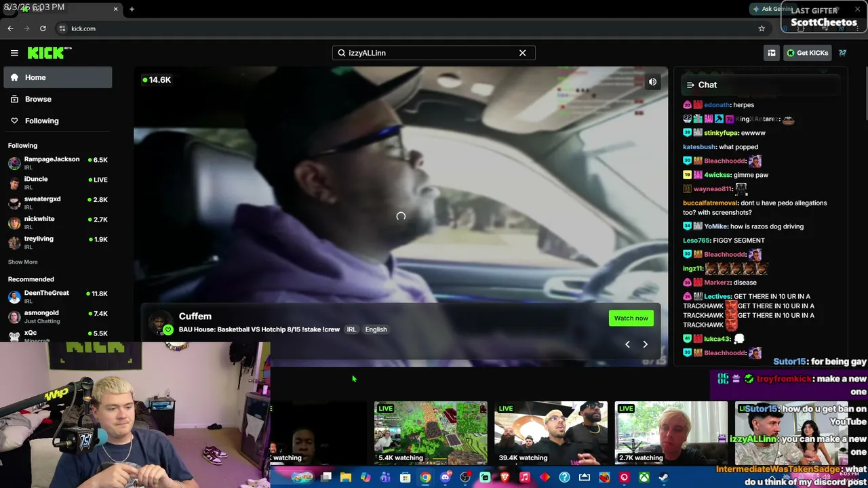Open the Following sidebar item
868x488 pixels.
coord(58,121)
